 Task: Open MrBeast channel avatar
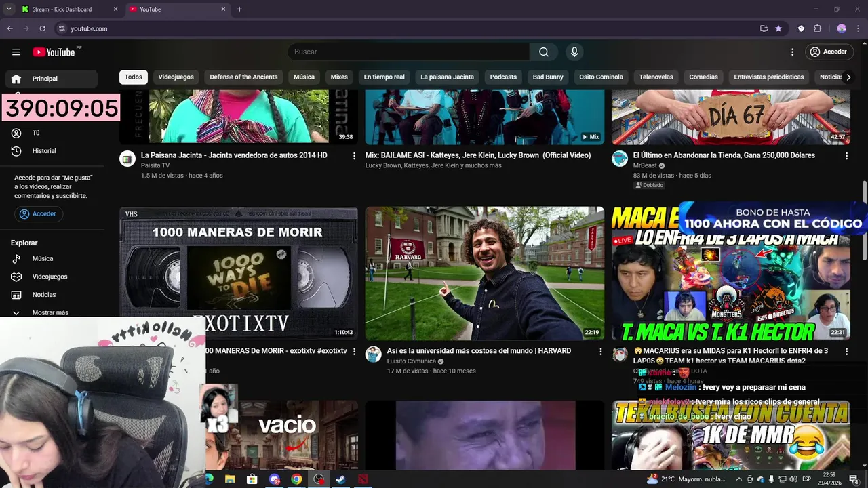620,159
